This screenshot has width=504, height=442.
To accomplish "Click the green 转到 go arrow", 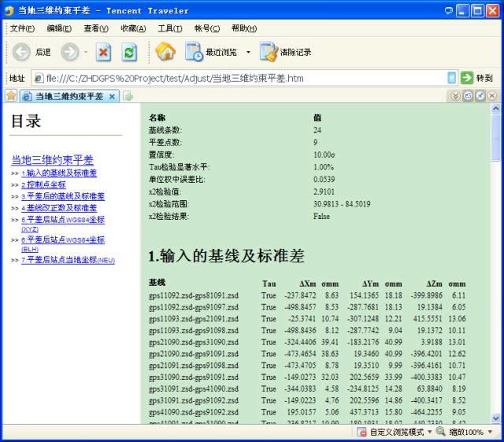I will pos(467,78).
